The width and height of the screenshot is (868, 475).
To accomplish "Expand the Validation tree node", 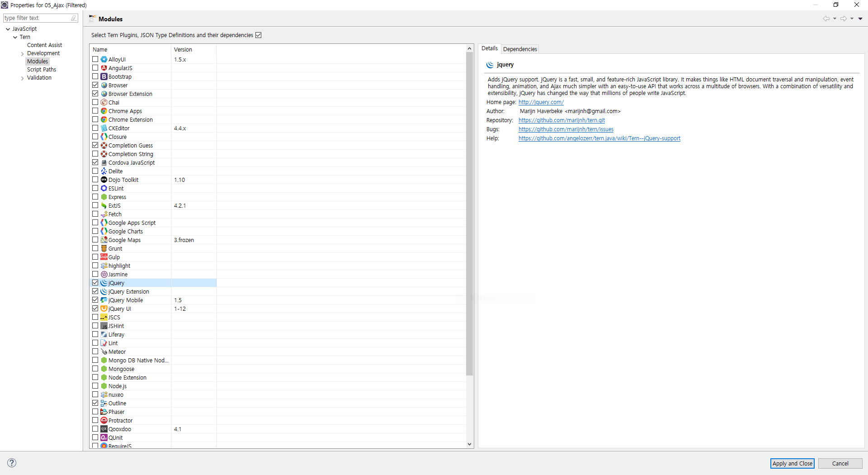I will click(23, 78).
